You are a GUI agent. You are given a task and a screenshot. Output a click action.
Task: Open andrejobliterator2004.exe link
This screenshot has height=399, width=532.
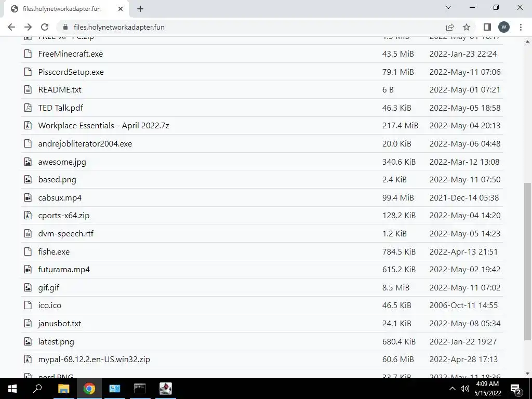85,144
